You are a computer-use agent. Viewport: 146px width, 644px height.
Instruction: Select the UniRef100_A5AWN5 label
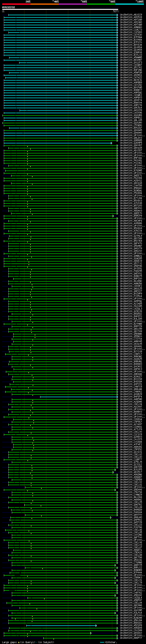pyautogui.click(x=131, y=58)
